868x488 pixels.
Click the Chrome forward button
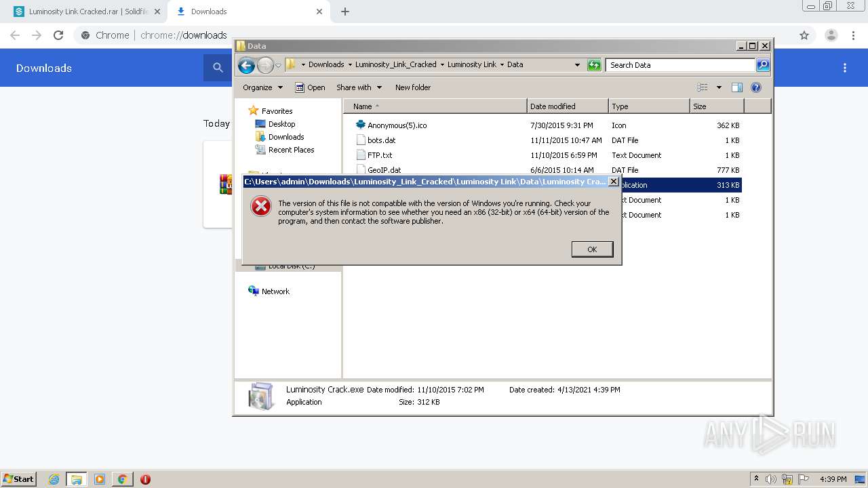[37, 35]
